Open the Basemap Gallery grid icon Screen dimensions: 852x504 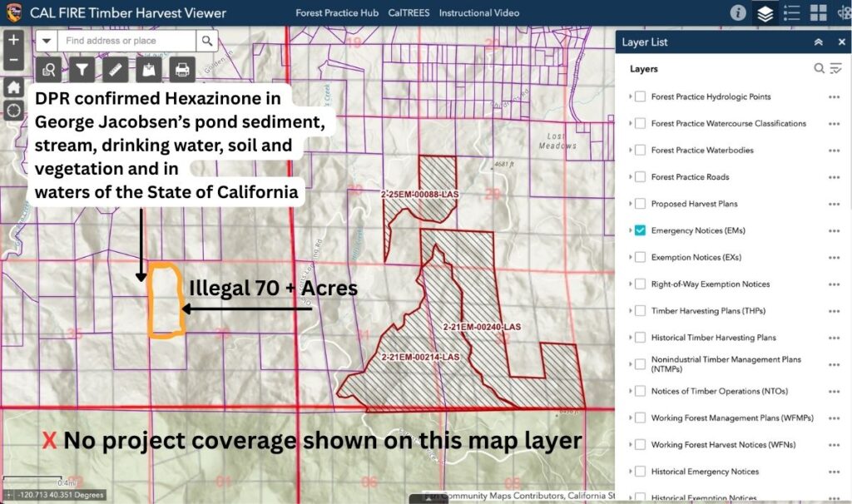(x=819, y=12)
